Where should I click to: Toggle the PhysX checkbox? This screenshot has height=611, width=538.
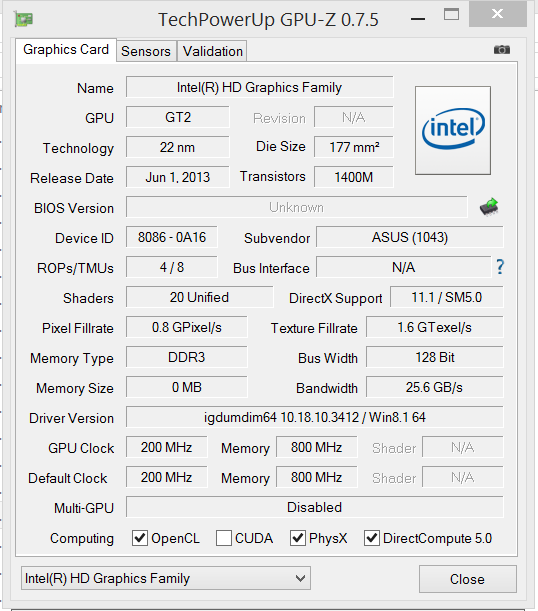[x=298, y=538]
